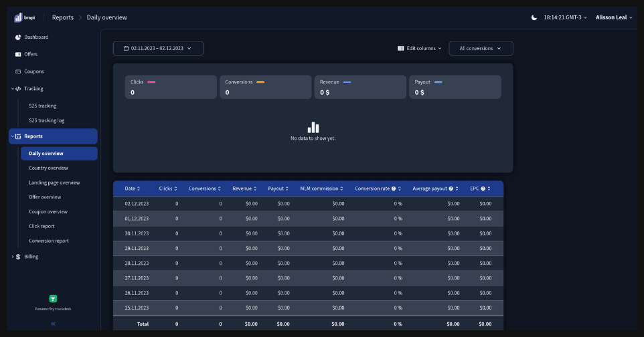Click date cell 02.12.2023
Screen dimensions: 644x337
click(x=137, y=203)
